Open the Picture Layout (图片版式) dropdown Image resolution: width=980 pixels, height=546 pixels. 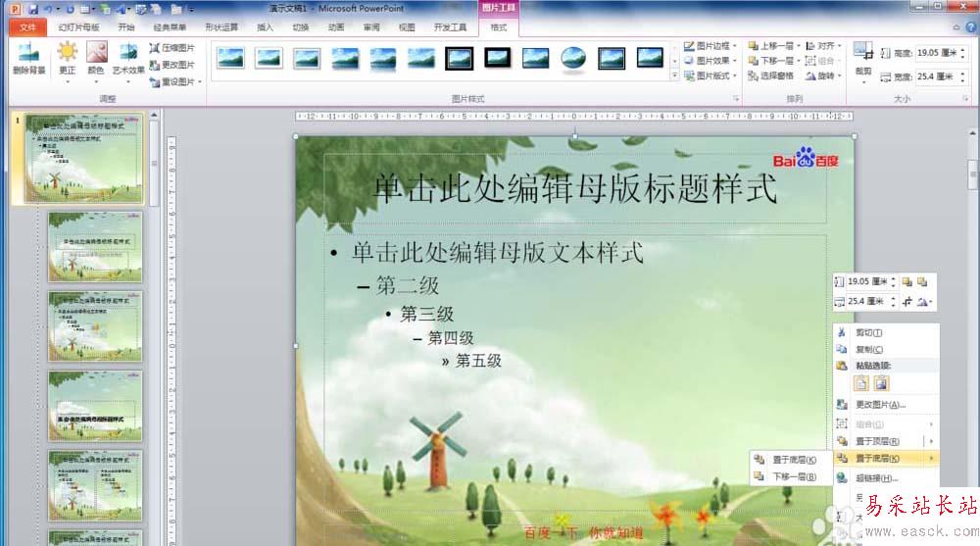(x=710, y=75)
